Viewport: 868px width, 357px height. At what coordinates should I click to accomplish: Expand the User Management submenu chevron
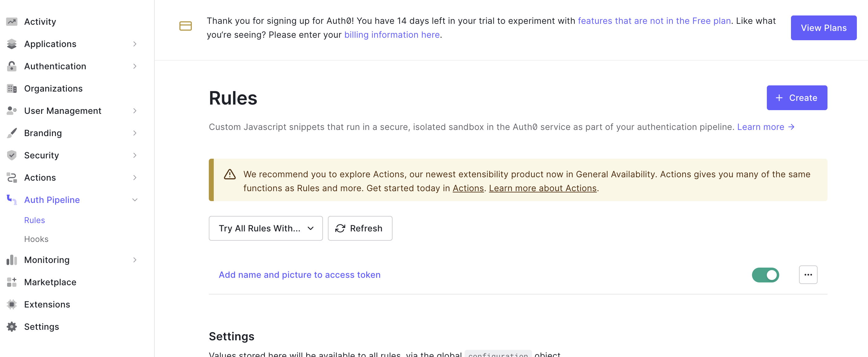[x=135, y=110]
